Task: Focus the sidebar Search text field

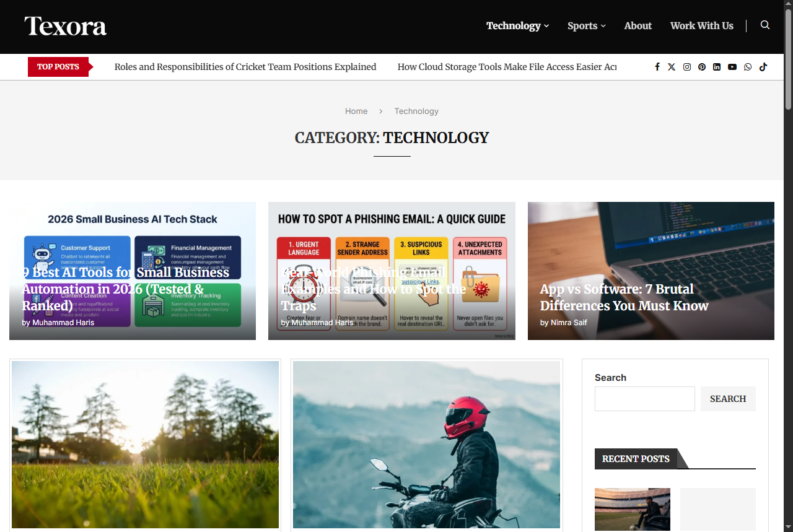Action: [x=645, y=399]
